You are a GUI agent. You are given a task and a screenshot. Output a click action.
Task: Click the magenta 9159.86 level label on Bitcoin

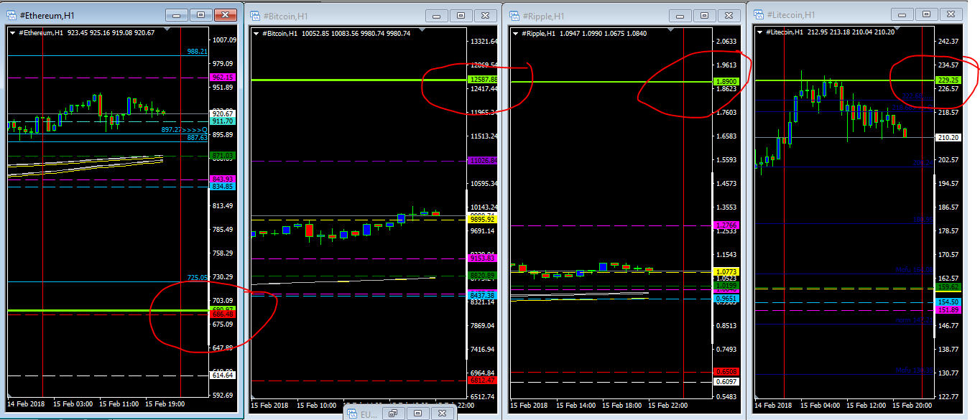click(x=483, y=258)
